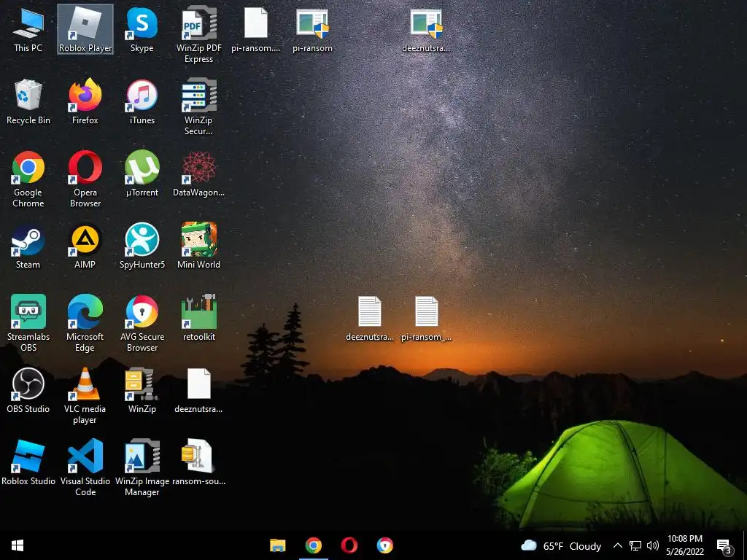Open the Streamlabs OBS shortcut
The width and height of the screenshot is (747, 560).
point(28,324)
